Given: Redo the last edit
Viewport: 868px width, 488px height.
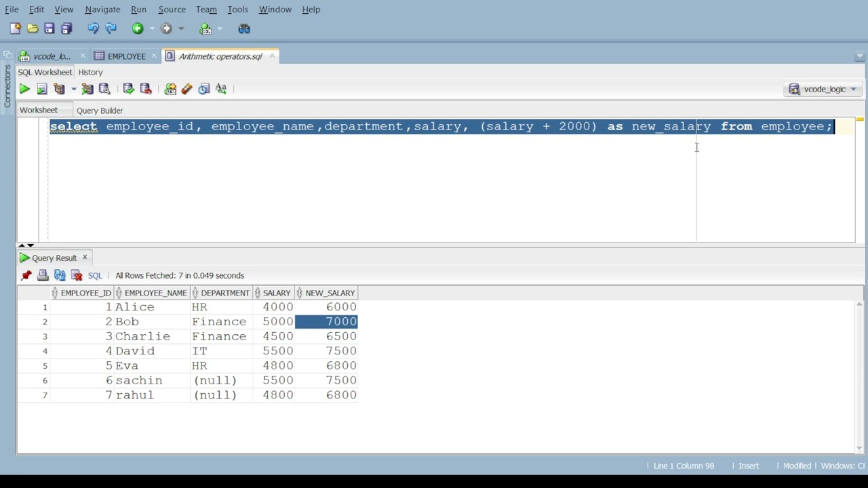Looking at the screenshot, I should point(111,28).
